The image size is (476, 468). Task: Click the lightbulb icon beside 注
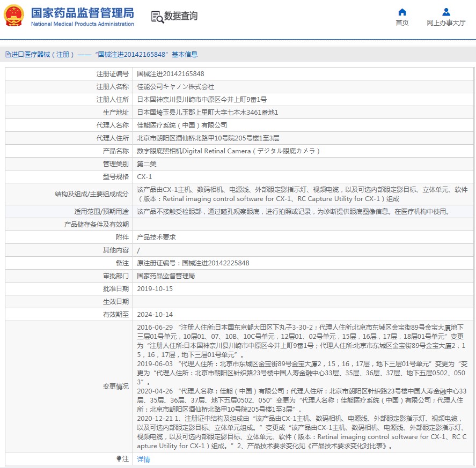click(119, 458)
